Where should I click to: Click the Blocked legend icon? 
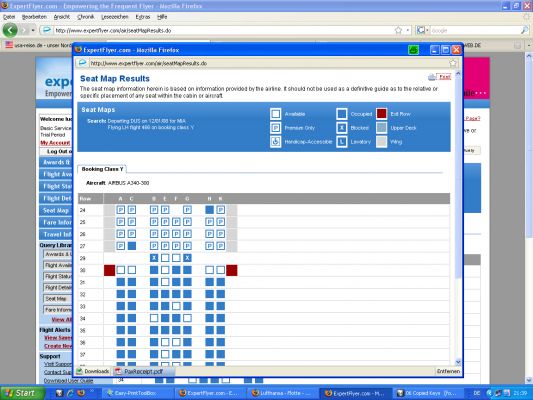tap(342, 128)
